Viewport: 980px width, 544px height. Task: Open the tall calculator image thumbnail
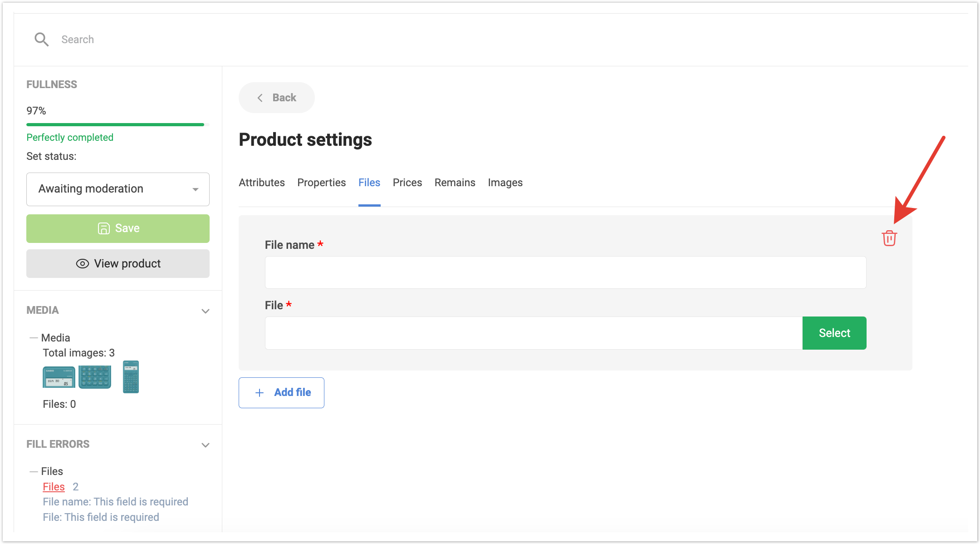[131, 377]
